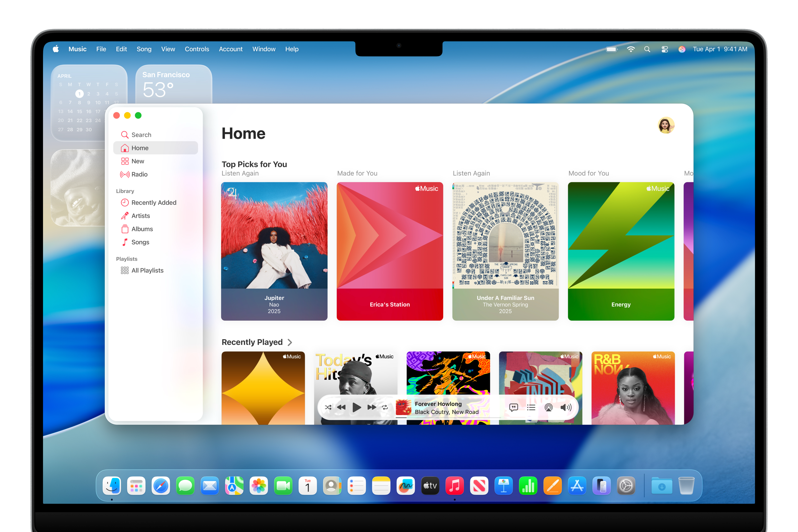Open the Music app from the Dock

pyautogui.click(x=455, y=485)
